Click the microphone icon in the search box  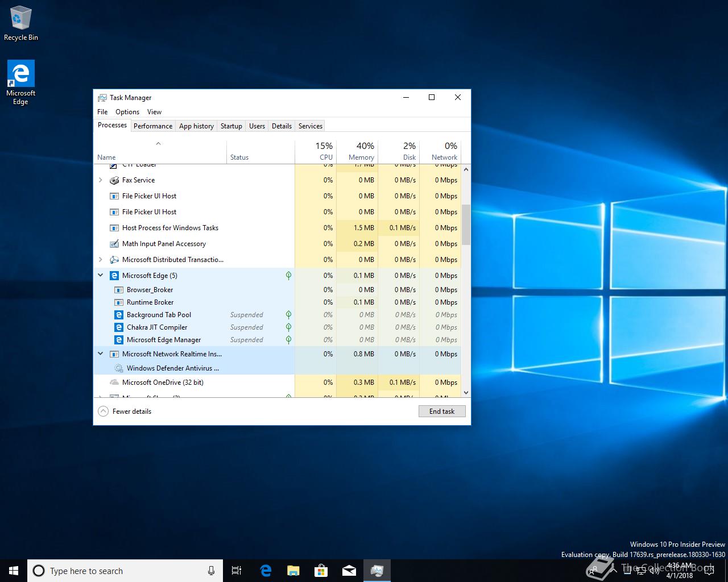[x=211, y=571]
